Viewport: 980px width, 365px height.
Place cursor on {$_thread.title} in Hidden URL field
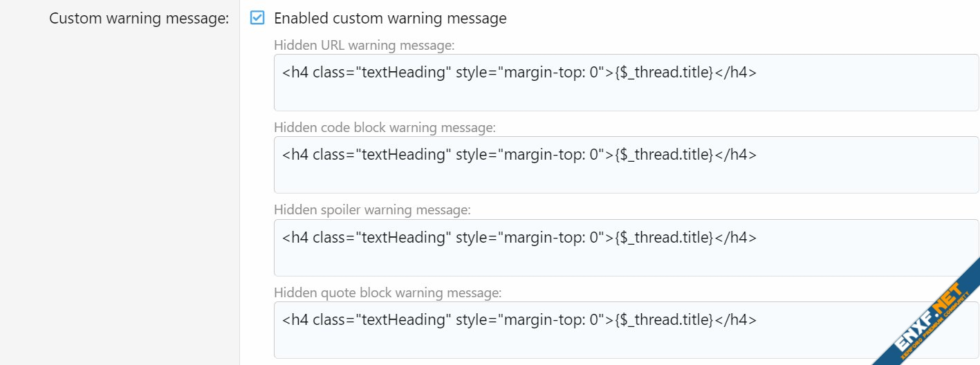click(x=664, y=73)
